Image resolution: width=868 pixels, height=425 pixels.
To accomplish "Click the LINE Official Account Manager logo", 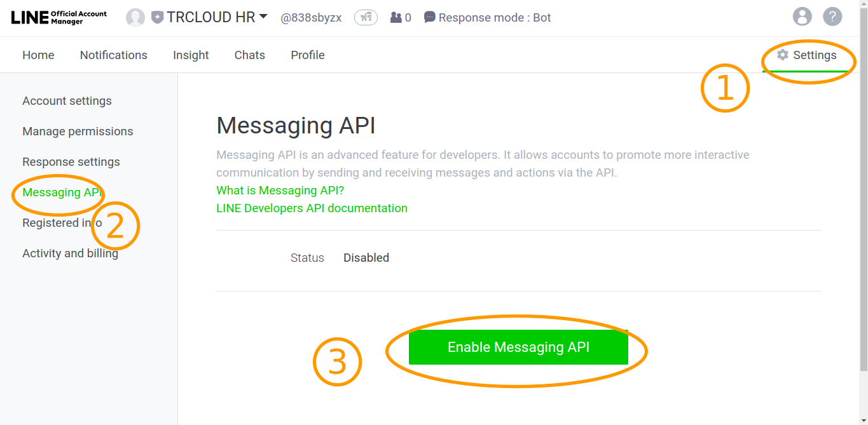I will click(59, 17).
